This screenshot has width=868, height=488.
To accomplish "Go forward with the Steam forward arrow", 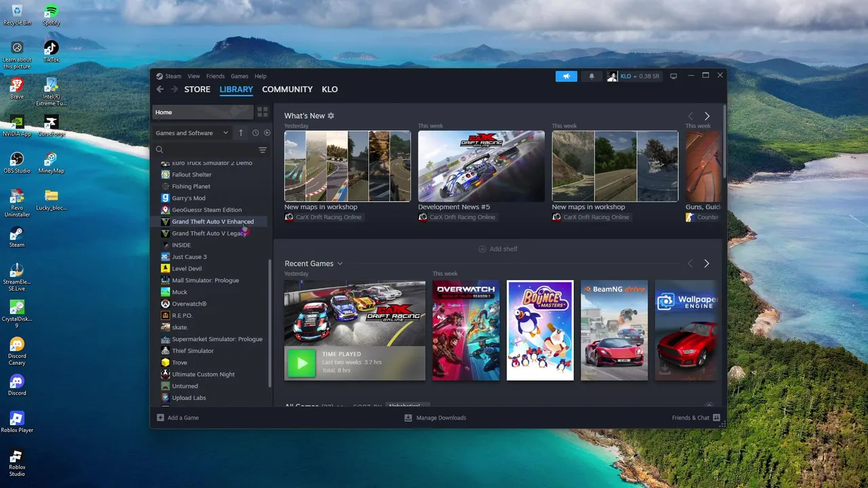I will [174, 89].
